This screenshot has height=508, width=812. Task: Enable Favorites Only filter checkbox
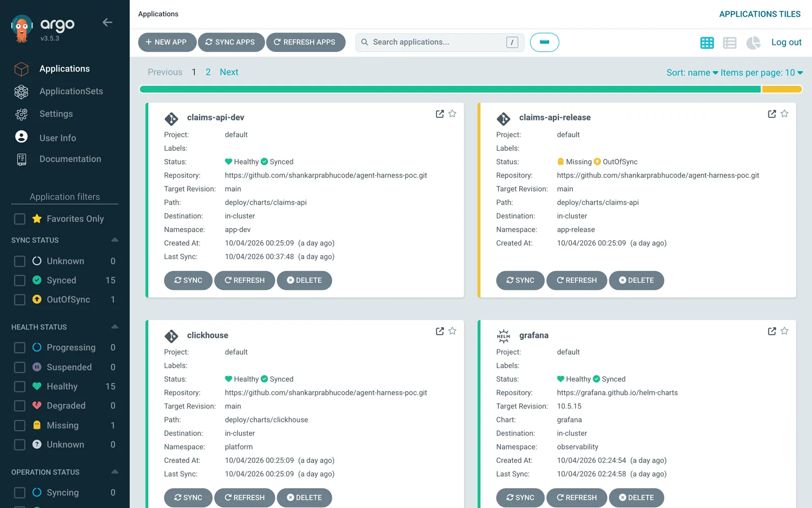pyautogui.click(x=20, y=219)
